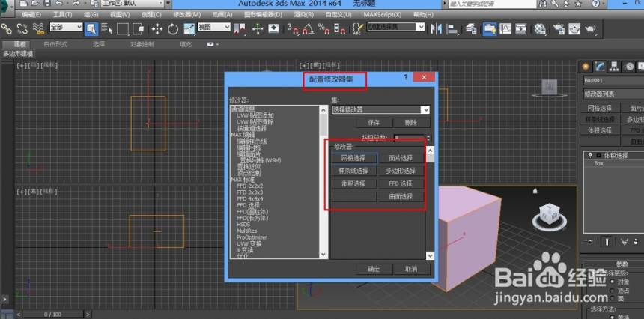Viewport: 644px width, 319px height.
Task: Toggle the Graphite ribbon icon
Action: [x=489, y=29]
